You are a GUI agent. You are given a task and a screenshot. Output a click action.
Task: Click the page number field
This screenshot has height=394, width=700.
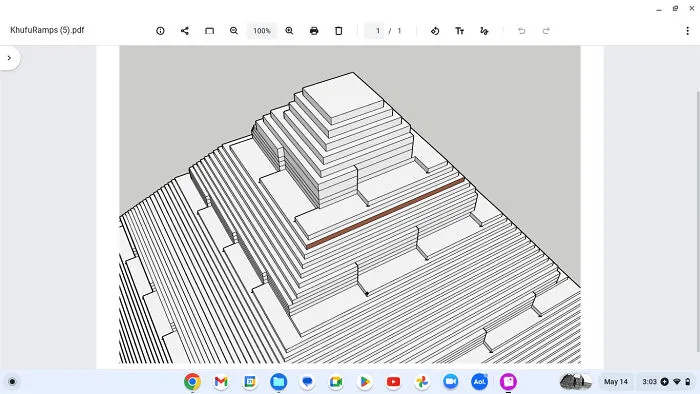click(374, 31)
